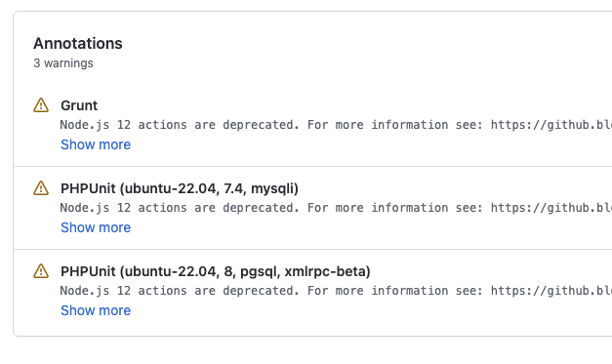Follow the github URL in the pgsql warning

pos(551,291)
